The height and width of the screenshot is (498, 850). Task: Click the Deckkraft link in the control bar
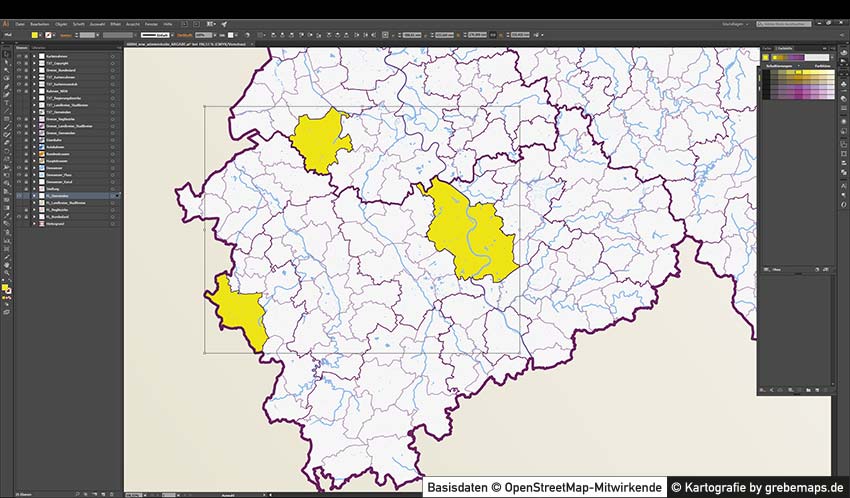(x=185, y=35)
